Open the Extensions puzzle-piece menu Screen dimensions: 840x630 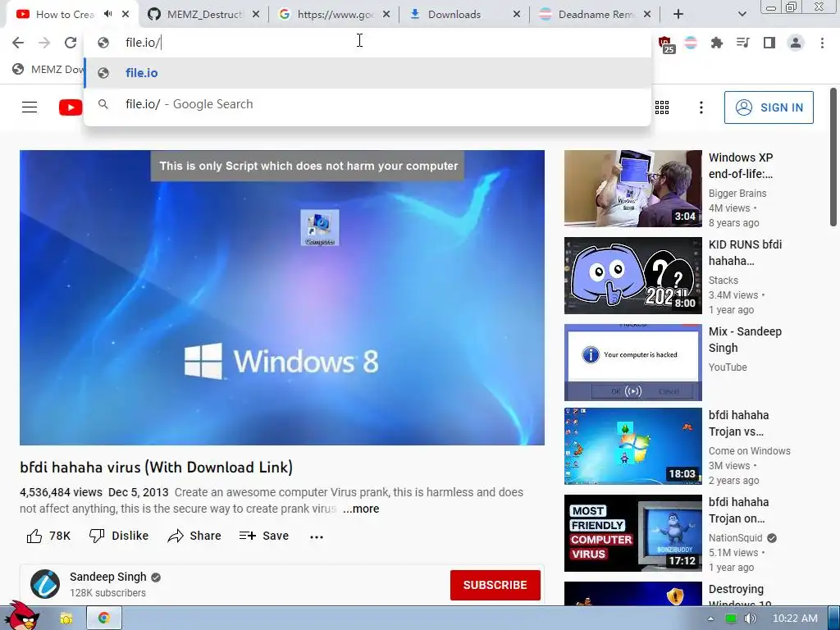[716, 43]
